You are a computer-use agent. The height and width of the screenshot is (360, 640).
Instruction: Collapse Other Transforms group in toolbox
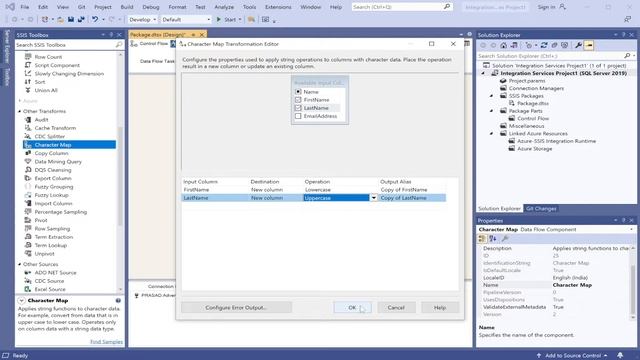coord(20,111)
